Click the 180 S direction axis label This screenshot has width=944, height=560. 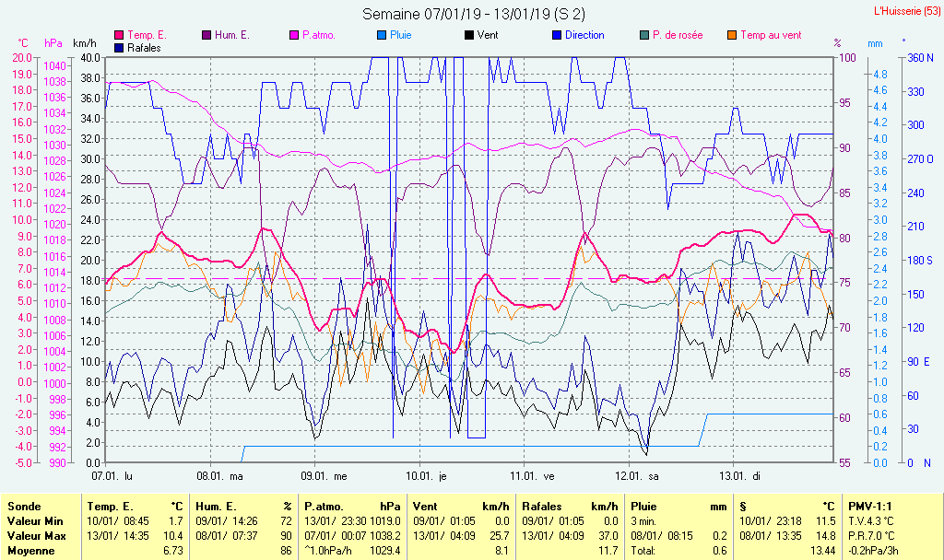point(920,260)
